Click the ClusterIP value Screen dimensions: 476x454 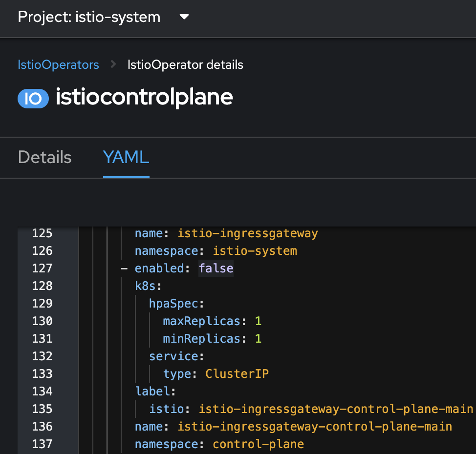237,374
